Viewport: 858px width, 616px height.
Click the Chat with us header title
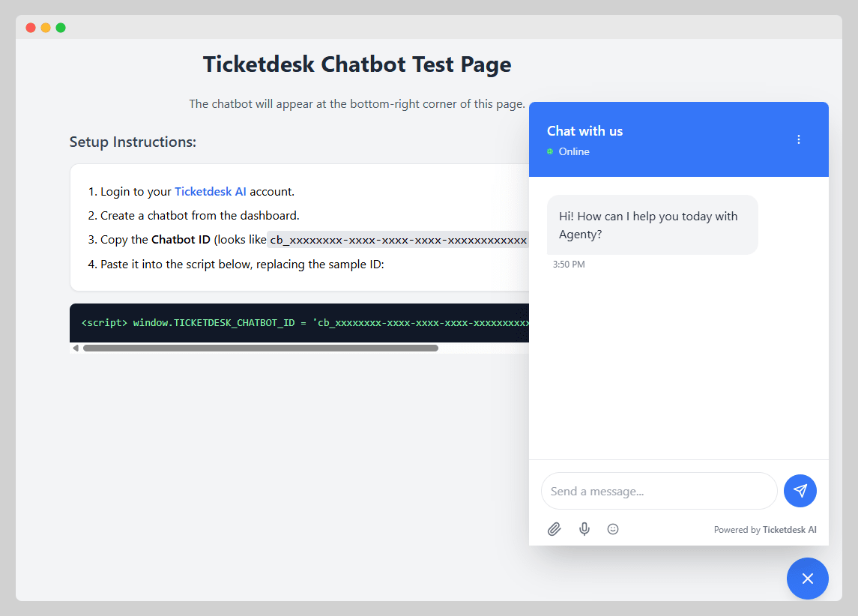[584, 130]
